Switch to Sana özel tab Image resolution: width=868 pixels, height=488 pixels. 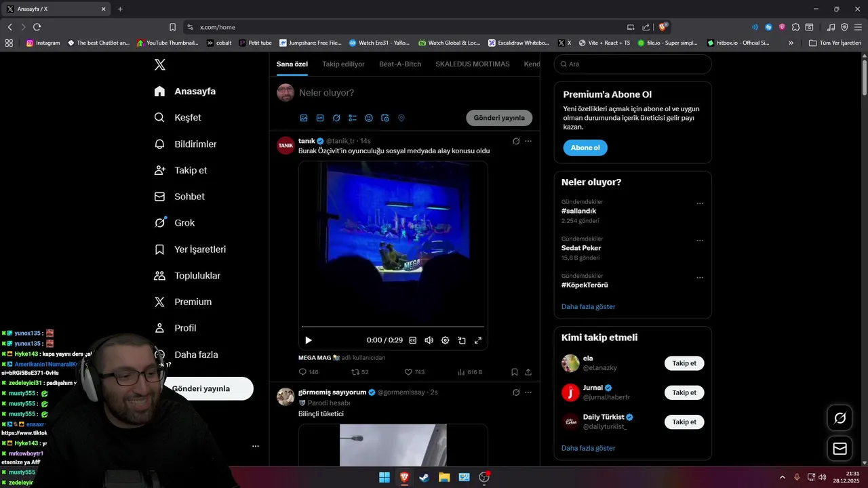click(x=292, y=64)
